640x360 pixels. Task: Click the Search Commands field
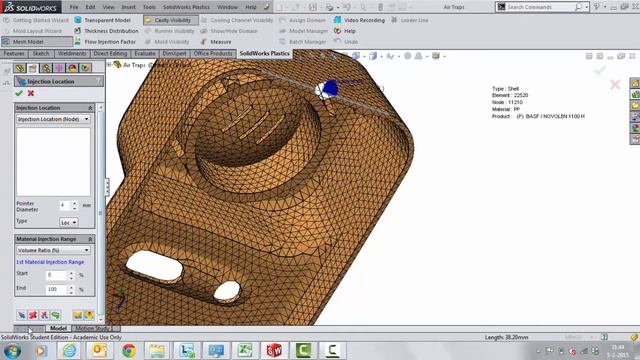click(x=540, y=7)
